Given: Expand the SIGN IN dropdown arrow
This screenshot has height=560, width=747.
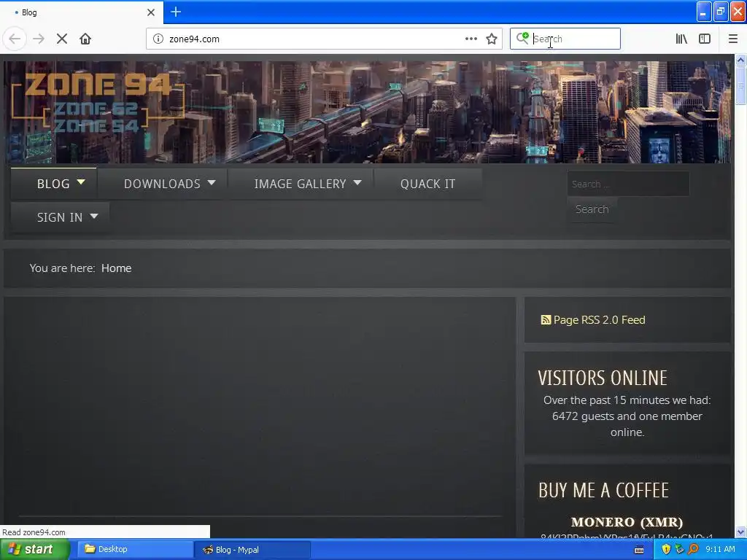Looking at the screenshot, I should point(94,216).
